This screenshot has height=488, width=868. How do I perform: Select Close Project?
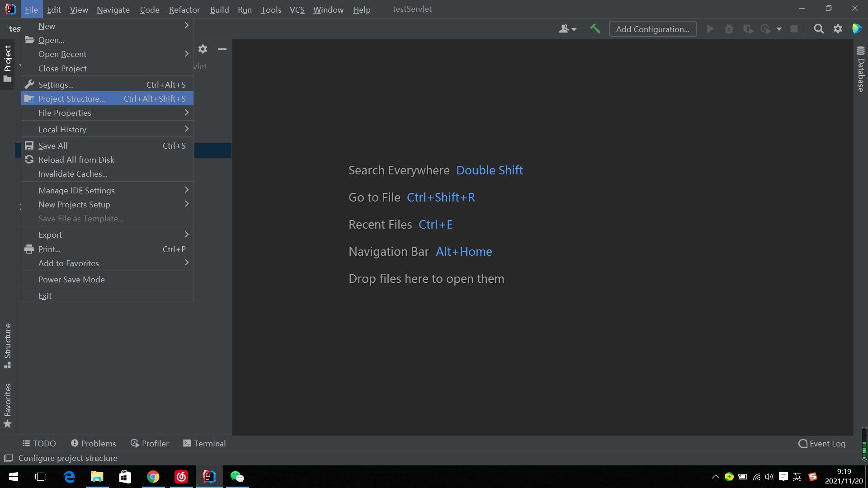[108, 68]
